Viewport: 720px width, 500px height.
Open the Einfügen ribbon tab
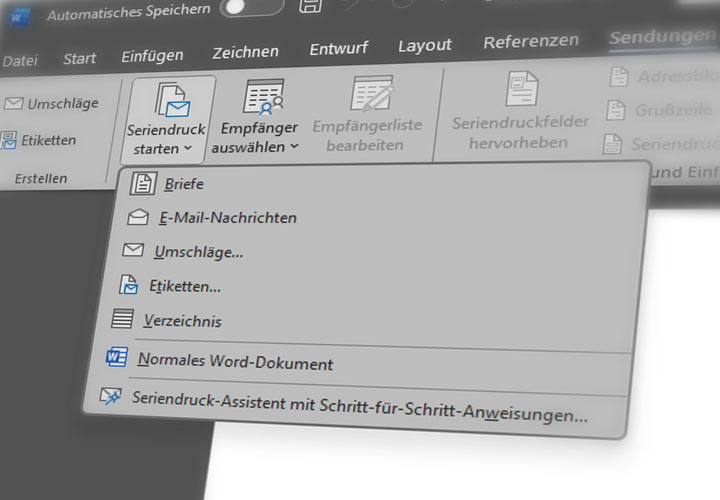152,56
